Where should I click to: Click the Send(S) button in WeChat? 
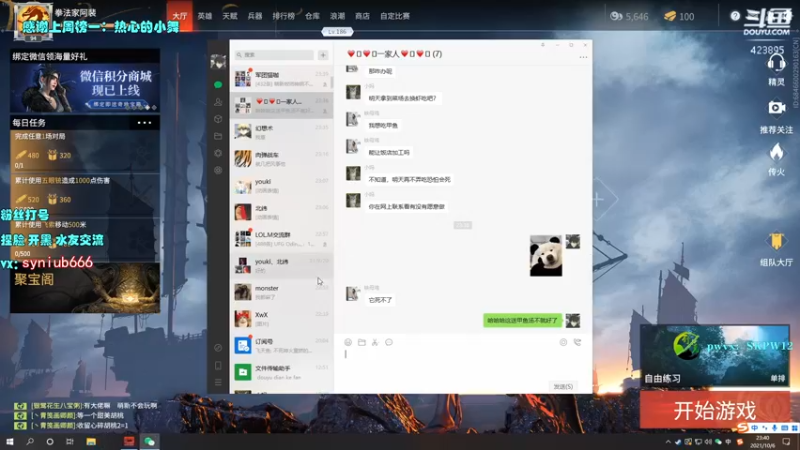563,387
